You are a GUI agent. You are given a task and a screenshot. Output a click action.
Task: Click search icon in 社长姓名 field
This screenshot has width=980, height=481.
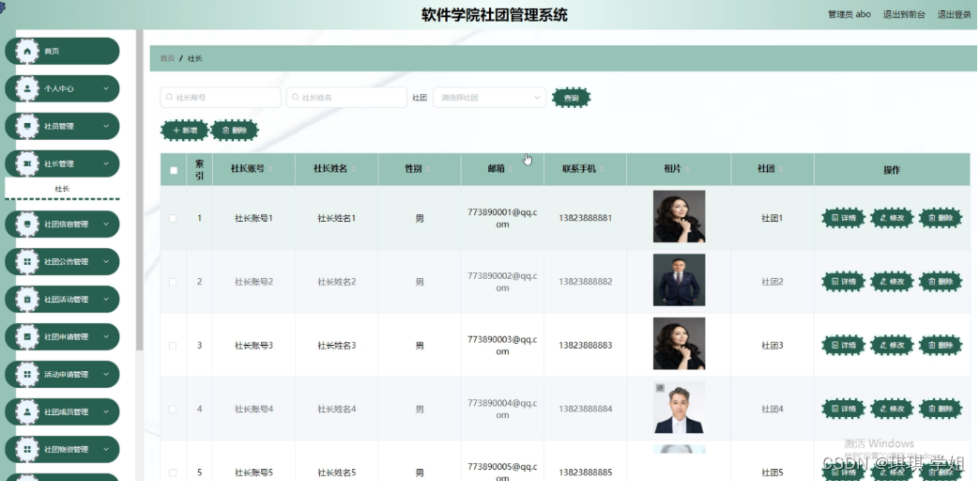point(296,98)
